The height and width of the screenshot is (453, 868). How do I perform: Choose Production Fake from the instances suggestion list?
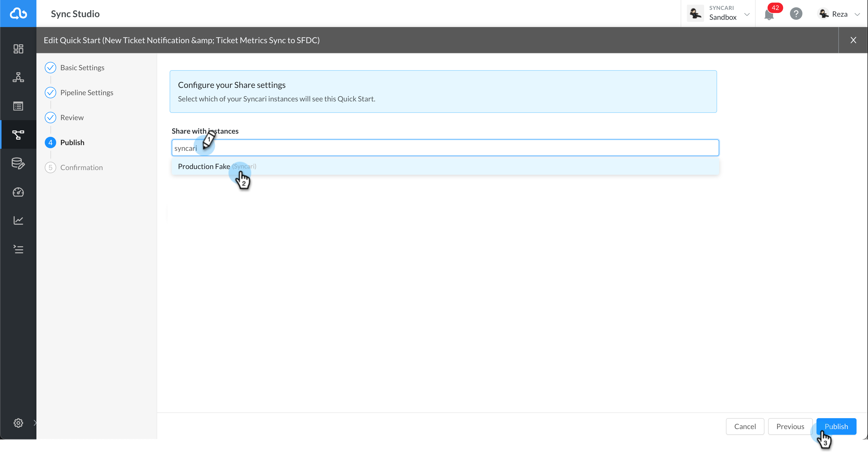pos(217,166)
